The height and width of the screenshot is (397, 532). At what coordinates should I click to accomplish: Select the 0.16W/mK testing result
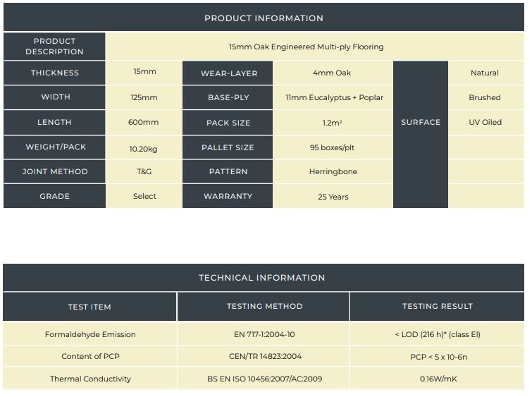pos(438,379)
